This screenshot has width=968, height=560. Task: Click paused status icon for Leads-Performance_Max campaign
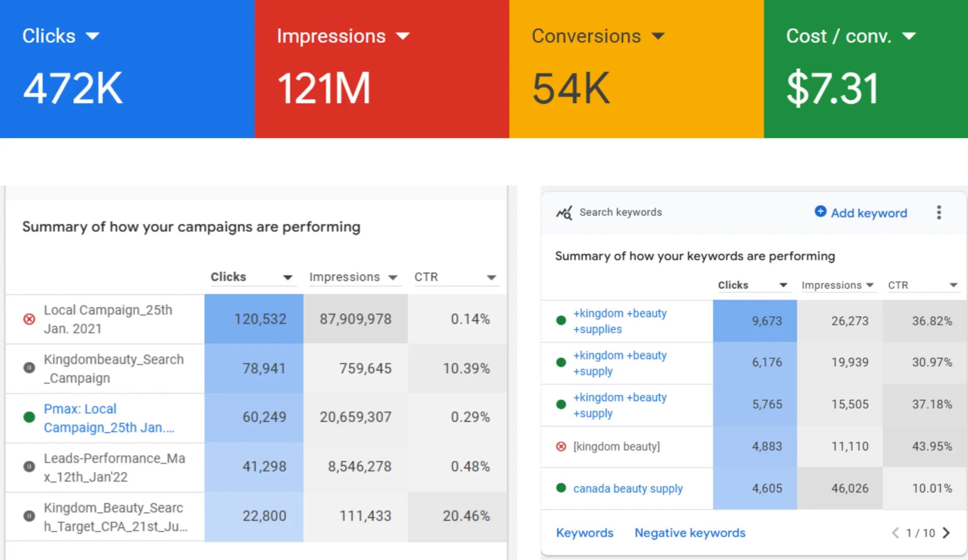point(29,466)
